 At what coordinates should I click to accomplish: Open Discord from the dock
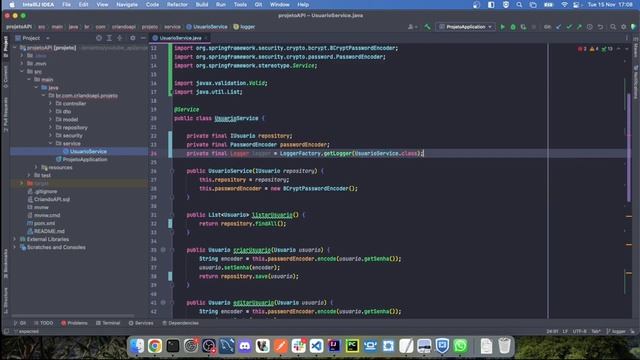pos(244,346)
